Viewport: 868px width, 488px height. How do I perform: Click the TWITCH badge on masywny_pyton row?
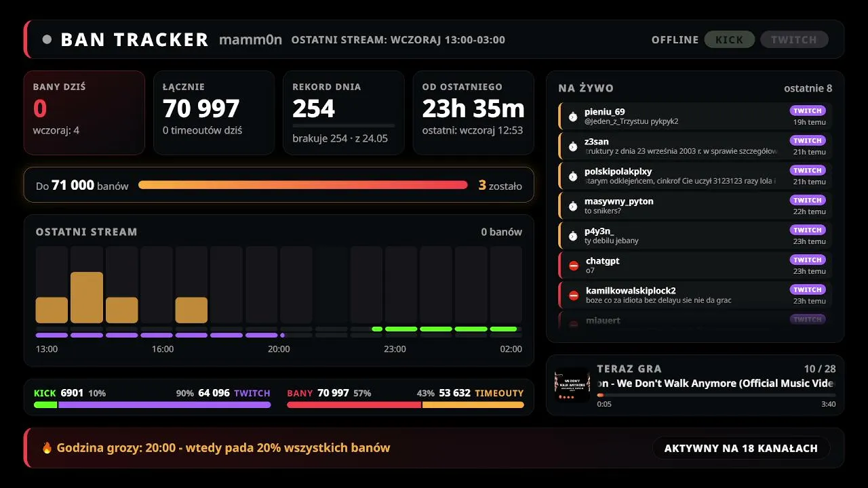(x=808, y=200)
